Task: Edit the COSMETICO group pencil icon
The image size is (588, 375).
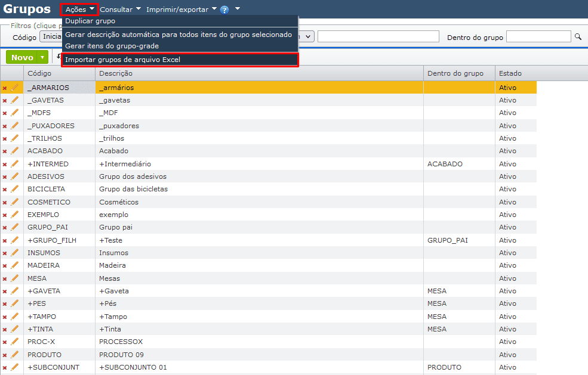Action: click(x=14, y=202)
